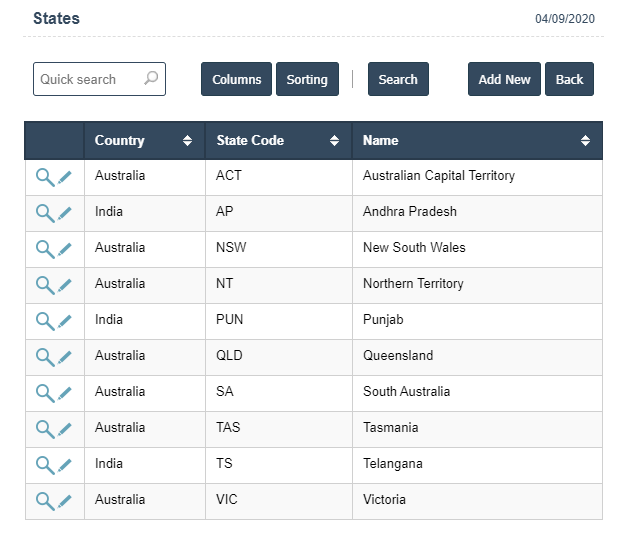Click the edit pencil icon for Andhra Pradesh
Image resolution: width=623 pixels, height=533 pixels.
click(65, 213)
